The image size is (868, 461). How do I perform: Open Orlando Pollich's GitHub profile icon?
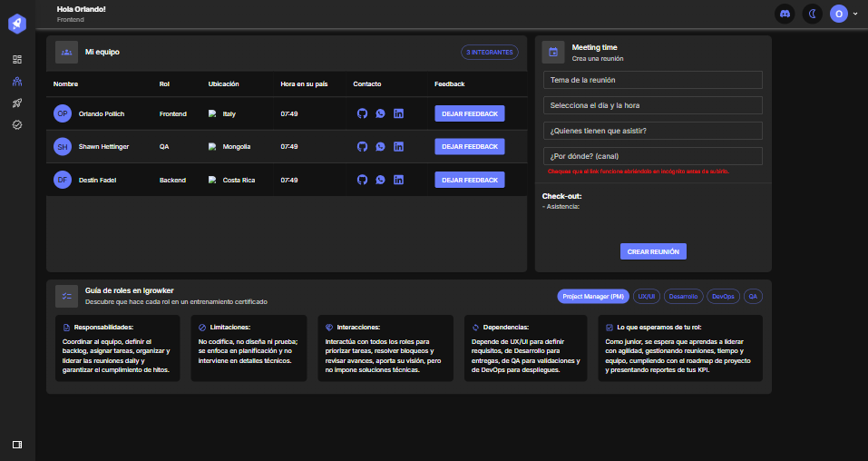362,113
